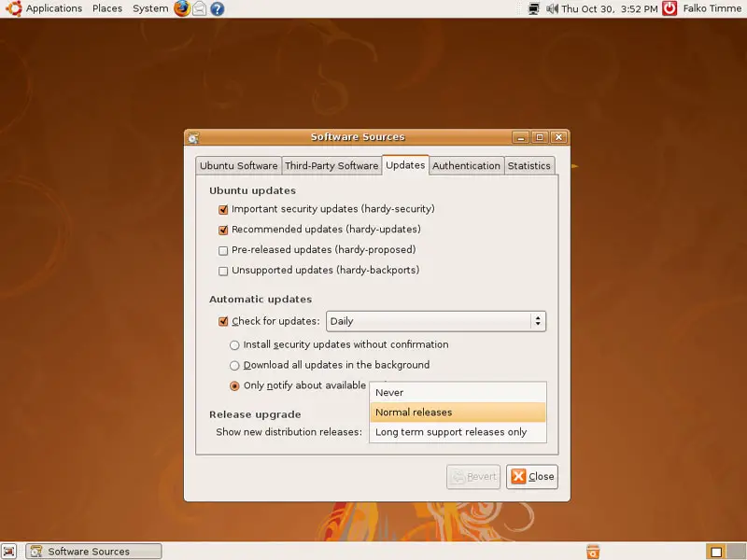Click the red power/session button icon
Image resolution: width=747 pixels, height=560 pixels.
click(x=669, y=8)
